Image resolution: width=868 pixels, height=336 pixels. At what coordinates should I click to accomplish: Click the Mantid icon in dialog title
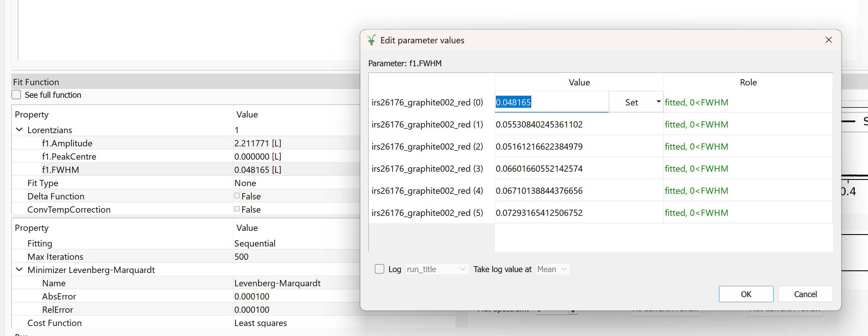(371, 40)
